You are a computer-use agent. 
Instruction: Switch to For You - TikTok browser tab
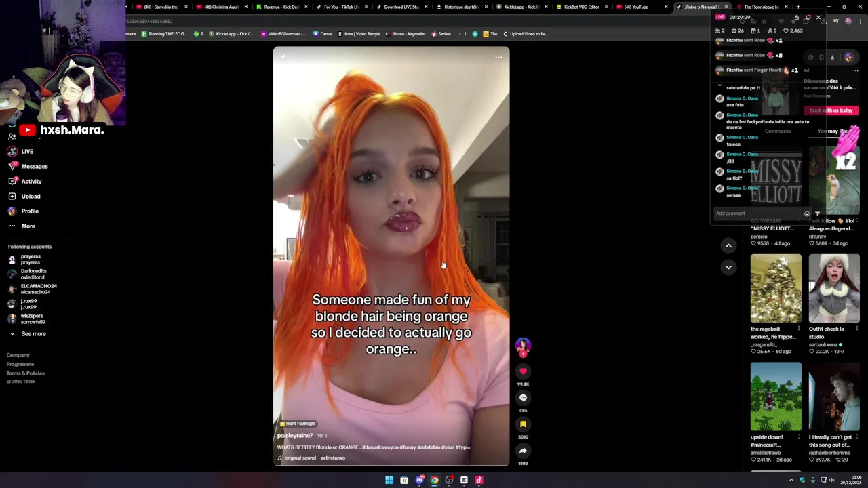coord(341,7)
